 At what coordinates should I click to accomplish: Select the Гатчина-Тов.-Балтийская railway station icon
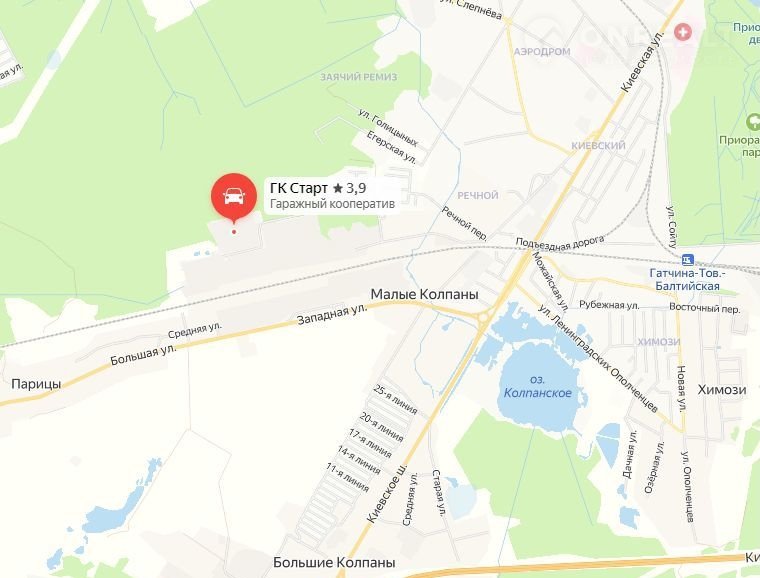tap(687, 260)
